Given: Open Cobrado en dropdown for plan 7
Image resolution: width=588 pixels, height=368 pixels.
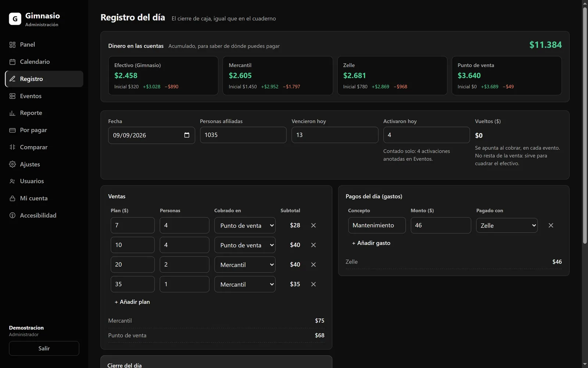Looking at the screenshot, I should [245, 225].
